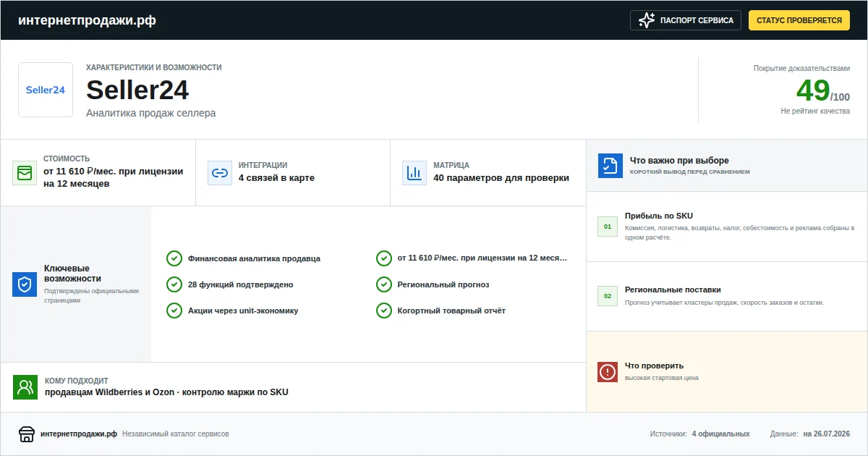Click the Характеристики и возможности label

tap(154, 67)
